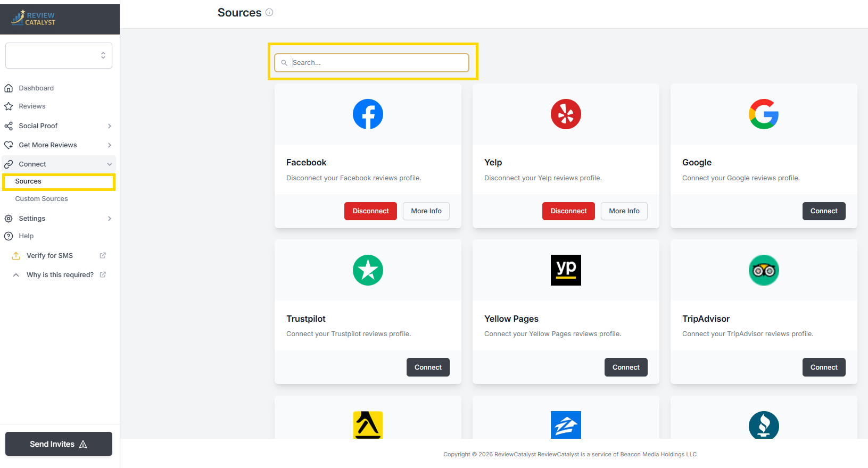Click the TripAdvisor owl icon
868x468 pixels.
764,270
